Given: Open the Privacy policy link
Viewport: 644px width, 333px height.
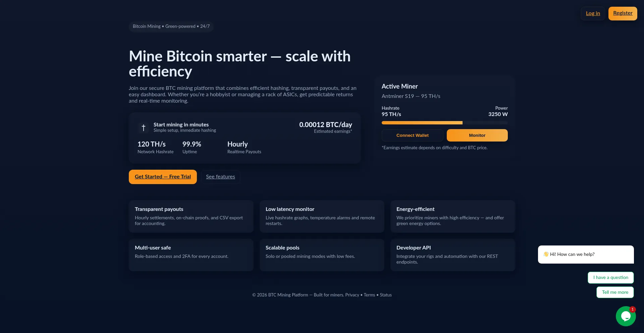Looking at the screenshot, I should point(352,295).
